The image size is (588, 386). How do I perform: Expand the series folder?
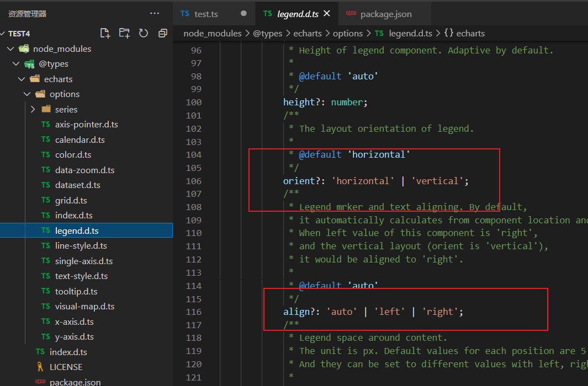[x=33, y=109]
